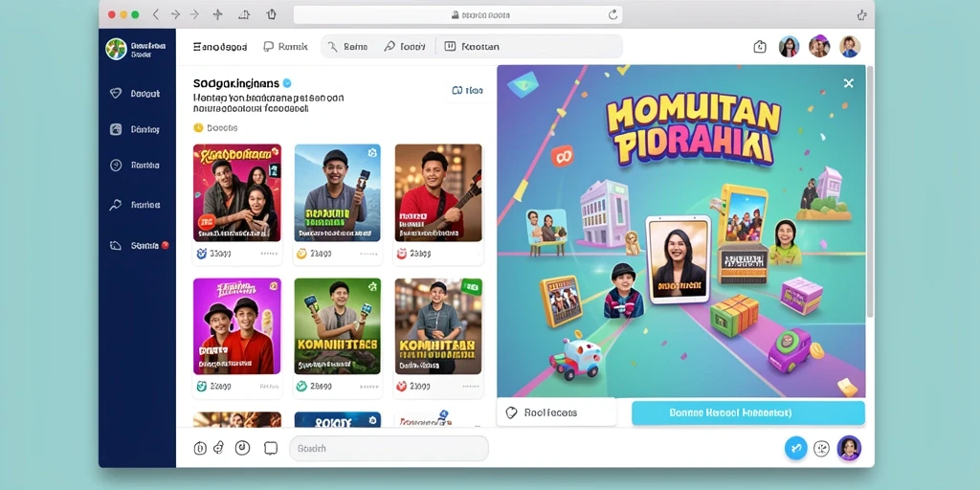
Task: Open the card of man holding microphone
Action: pos(338,192)
